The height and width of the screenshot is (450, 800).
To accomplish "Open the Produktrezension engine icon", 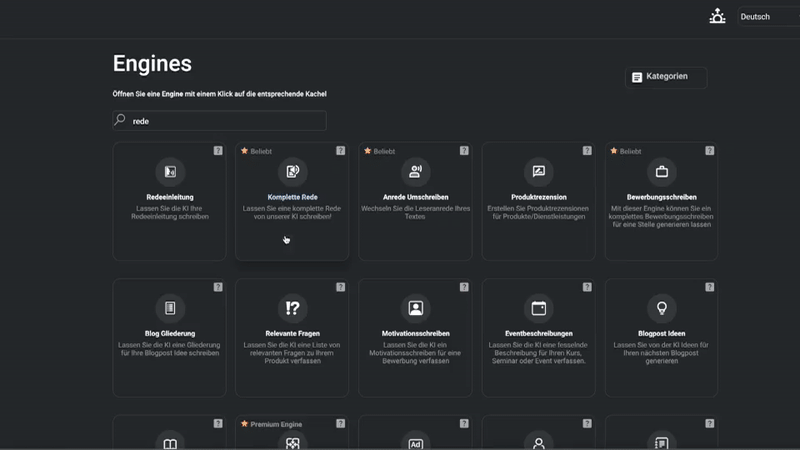I will coord(539,172).
